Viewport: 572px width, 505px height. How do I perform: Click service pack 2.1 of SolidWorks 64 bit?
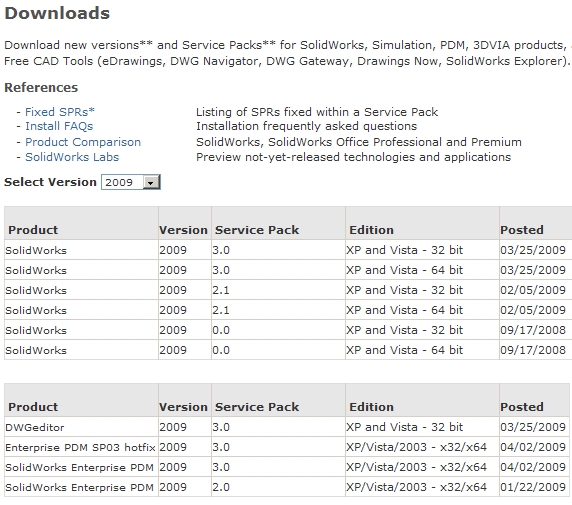(221, 311)
